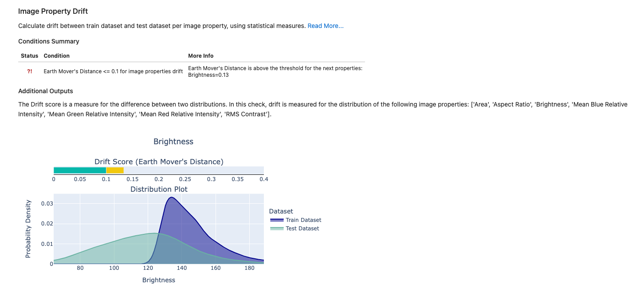This screenshot has height=308, width=644.
Task: Click the Drift Score (Earth Mover's Distance) title
Action: coord(159,162)
